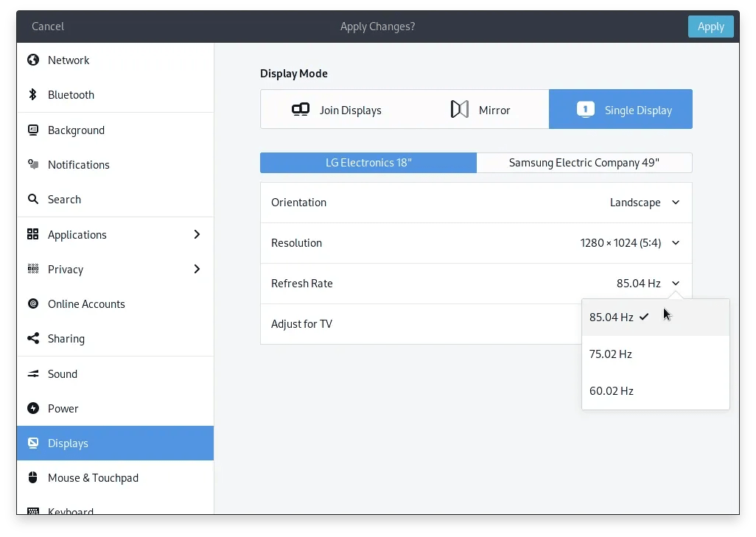
Task: Click the Online Accounts icon
Action: coord(32,303)
